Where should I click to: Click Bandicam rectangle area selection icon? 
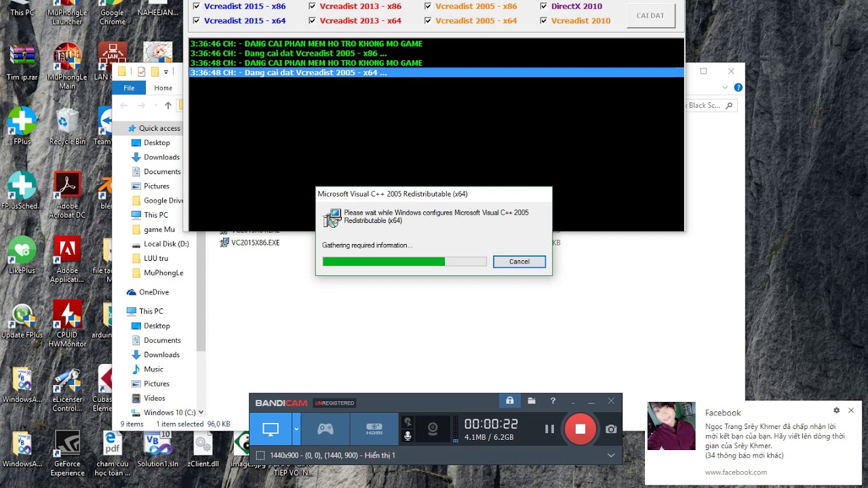[x=260, y=455]
